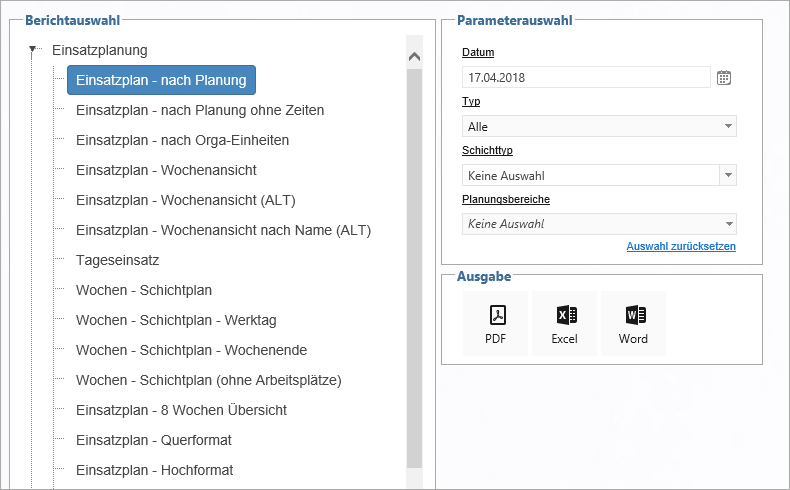The height and width of the screenshot is (490, 790).
Task: Click into the Datum field 17.04.2018
Action: point(586,78)
